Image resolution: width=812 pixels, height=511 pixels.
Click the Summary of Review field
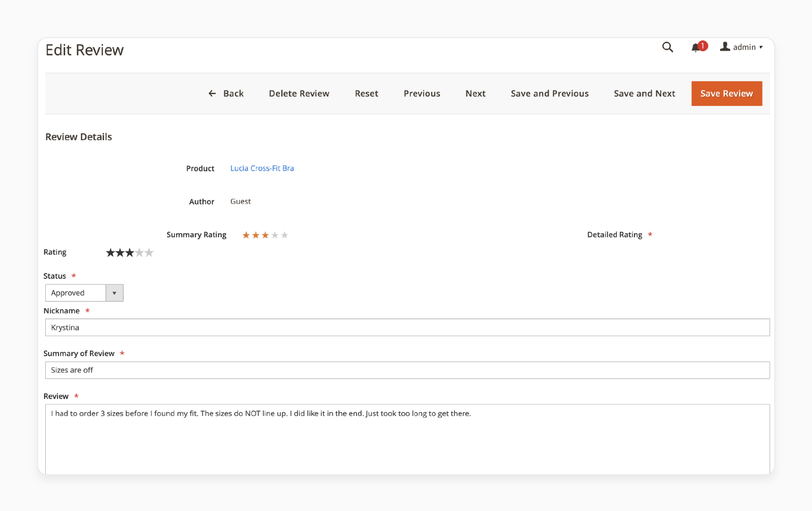407,370
